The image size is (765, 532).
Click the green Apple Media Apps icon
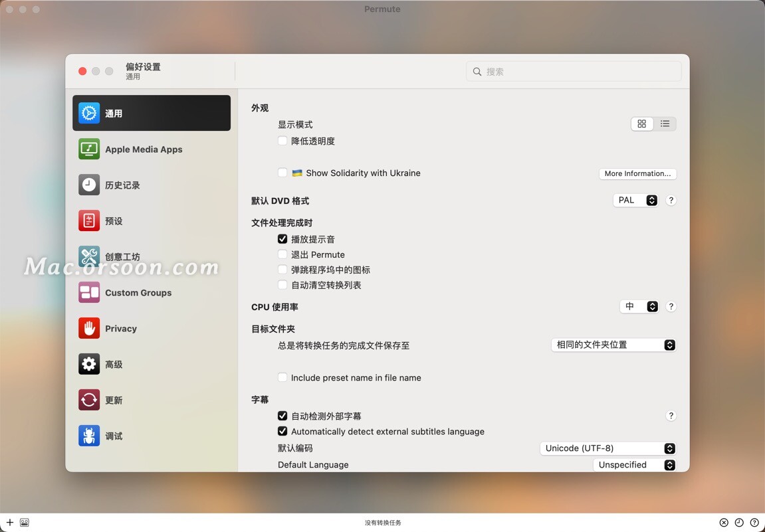tap(89, 149)
